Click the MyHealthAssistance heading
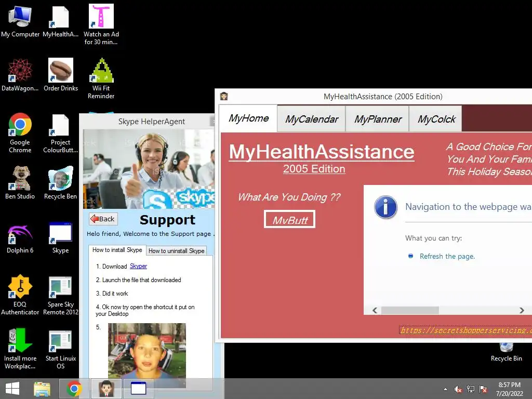 322,152
